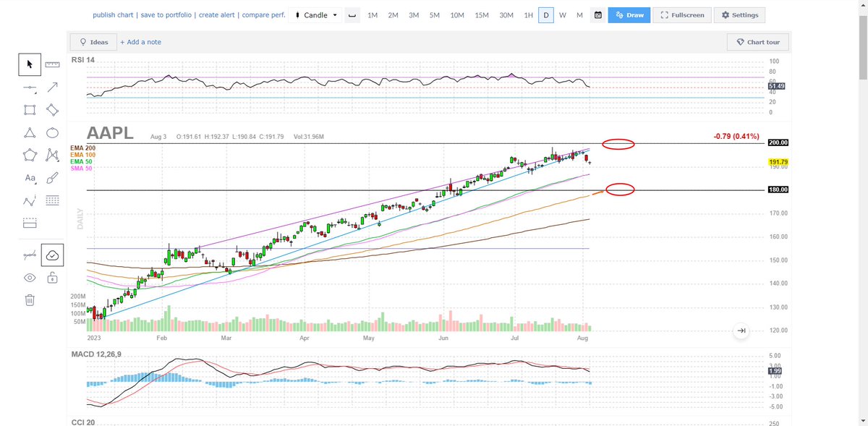868x426 pixels.
Task: Select the monthly M timeframe after W
Action: (579, 15)
